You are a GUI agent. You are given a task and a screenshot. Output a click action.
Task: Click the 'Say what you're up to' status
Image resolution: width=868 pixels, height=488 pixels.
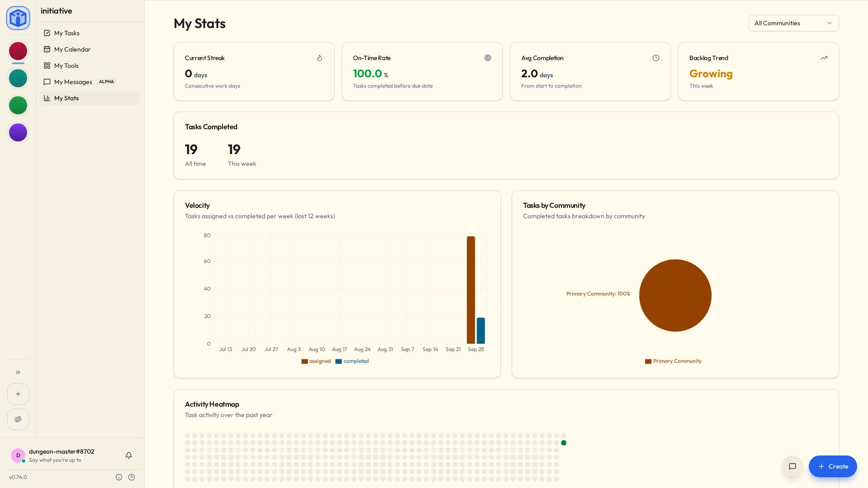click(x=55, y=460)
